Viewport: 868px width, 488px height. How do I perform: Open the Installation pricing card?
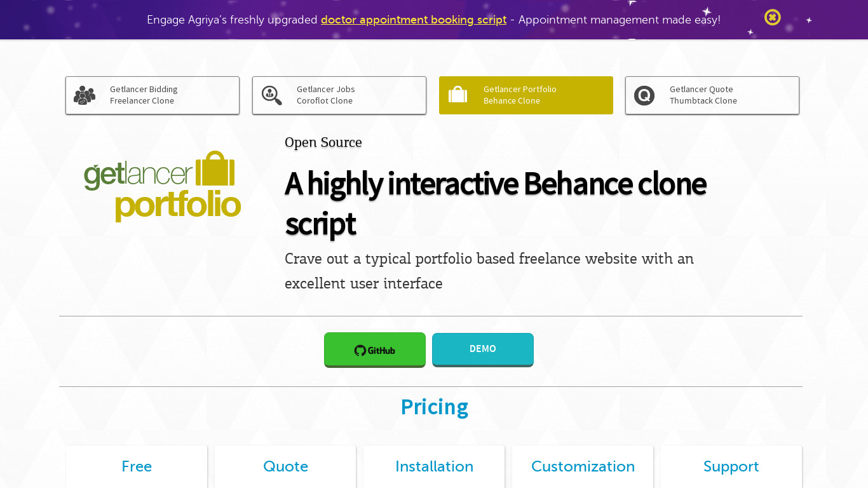(434, 466)
